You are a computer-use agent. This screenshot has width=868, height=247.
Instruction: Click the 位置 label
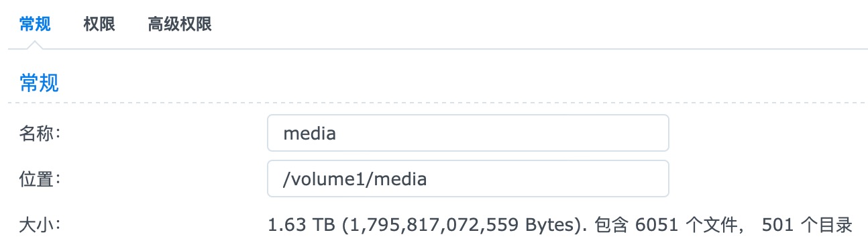(x=40, y=179)
